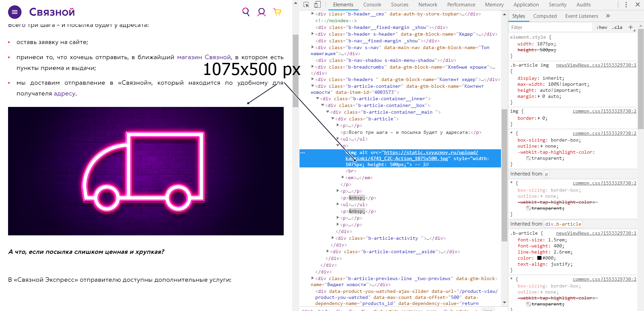Select the Styles sub-tab
This screenshot has width=644, height=311.
[x=518, y=16]
